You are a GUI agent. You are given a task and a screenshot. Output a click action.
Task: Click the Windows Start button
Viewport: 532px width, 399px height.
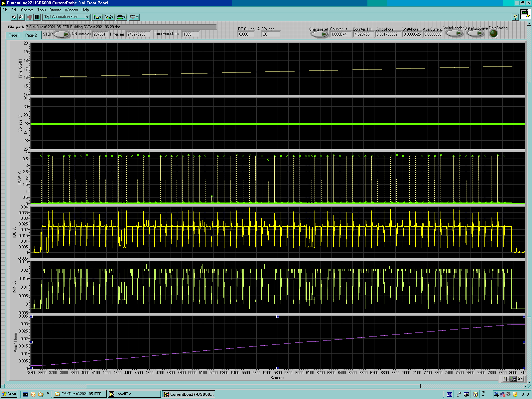9,394
